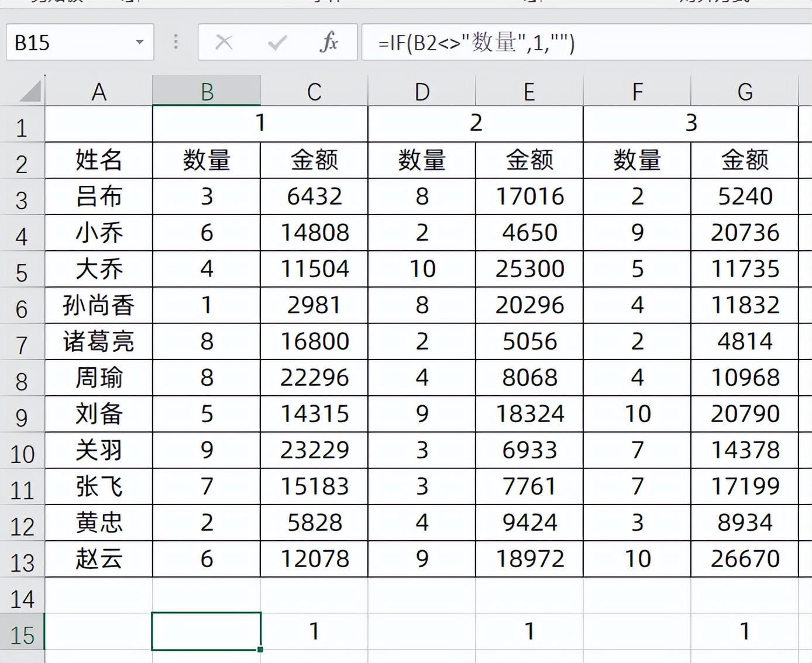Click the Insert Function fx icon

[329, 42]
